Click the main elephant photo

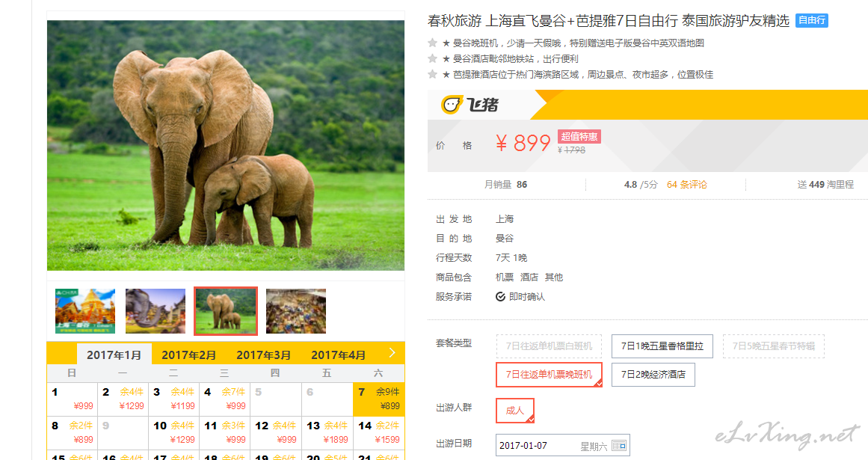[226, 145]
